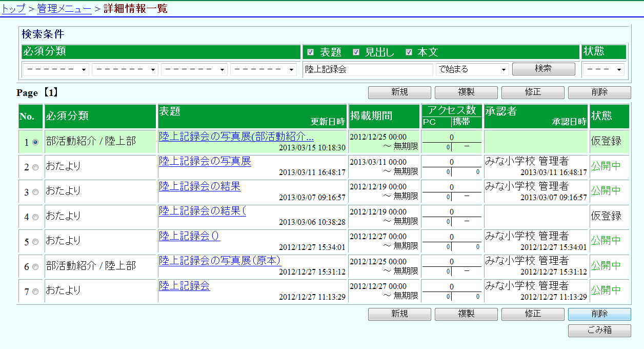Screen dimensions: 644x349
Task: Select radio button for row No. 1
Action: click(x=35, y=142)
